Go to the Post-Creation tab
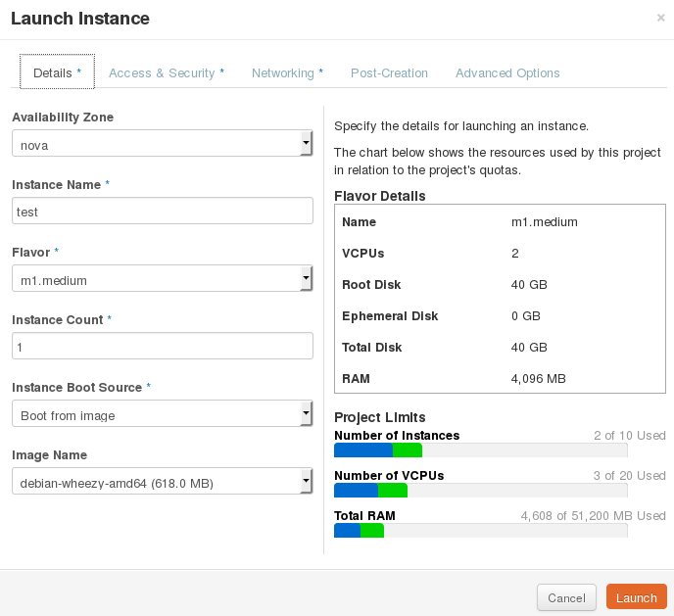 [x=389, y=73]
